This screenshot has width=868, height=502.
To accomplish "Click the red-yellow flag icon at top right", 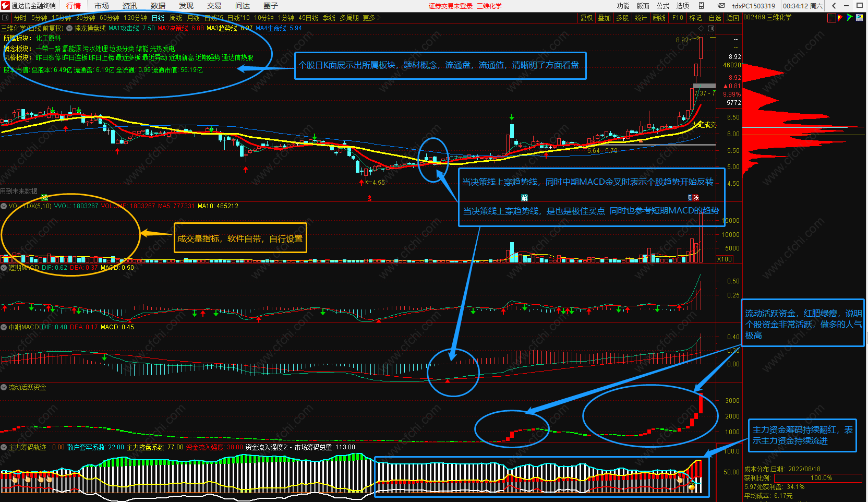I will click(840, 18).
